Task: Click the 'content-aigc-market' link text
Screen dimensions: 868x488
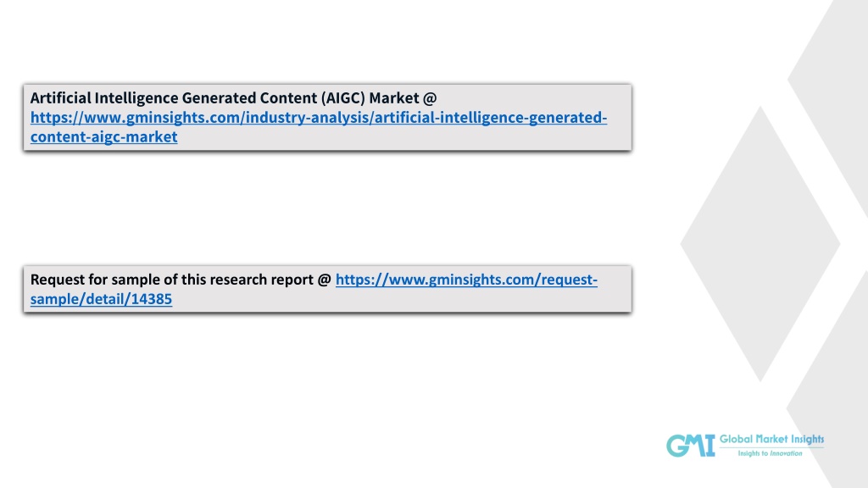Action: (103, 136)
